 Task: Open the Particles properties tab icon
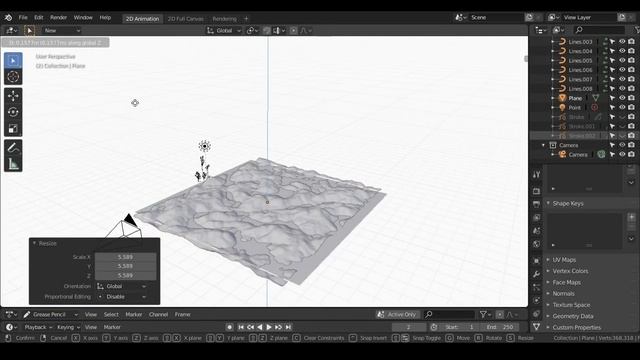536,287
